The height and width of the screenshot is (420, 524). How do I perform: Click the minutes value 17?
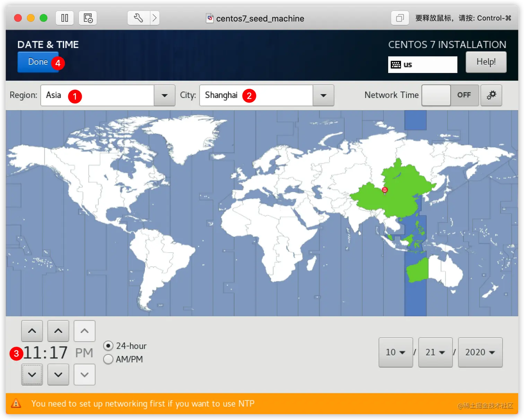[x=58, y=353]
